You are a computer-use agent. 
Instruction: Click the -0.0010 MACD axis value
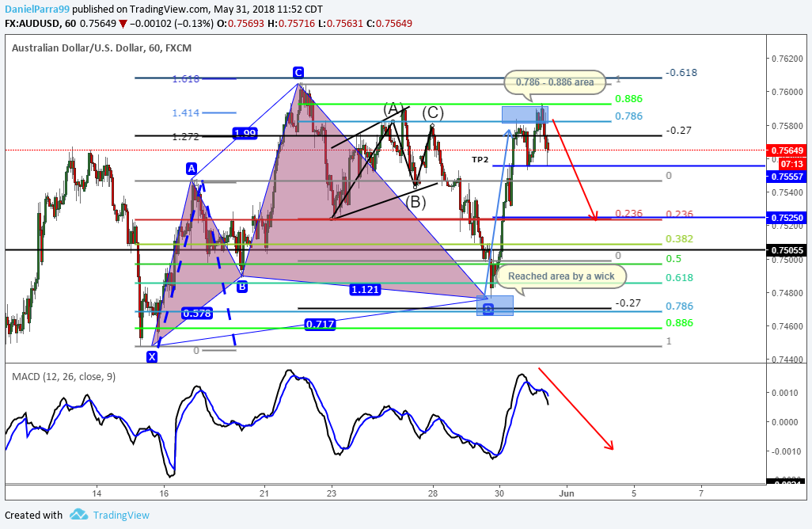pos(786,451)
